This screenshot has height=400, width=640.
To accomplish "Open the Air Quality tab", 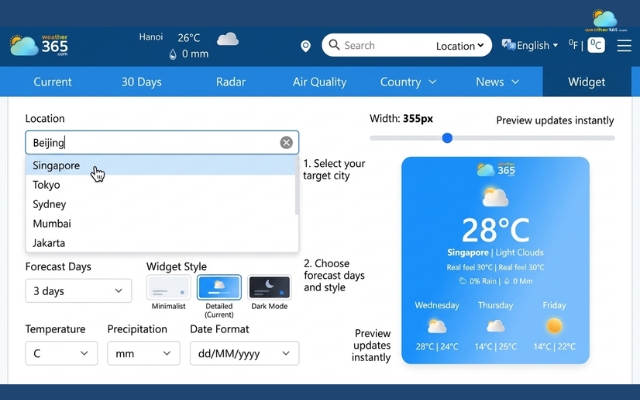I will 320,82.
